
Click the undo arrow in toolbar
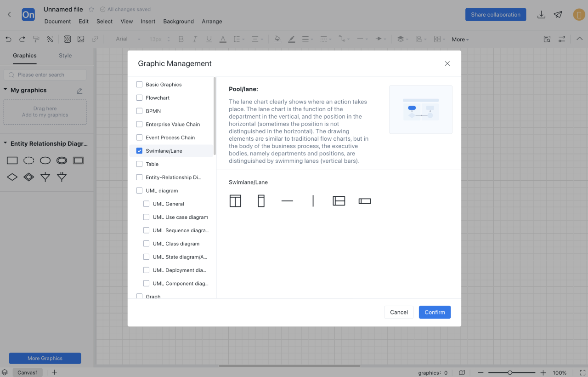[x=8, y=39]
